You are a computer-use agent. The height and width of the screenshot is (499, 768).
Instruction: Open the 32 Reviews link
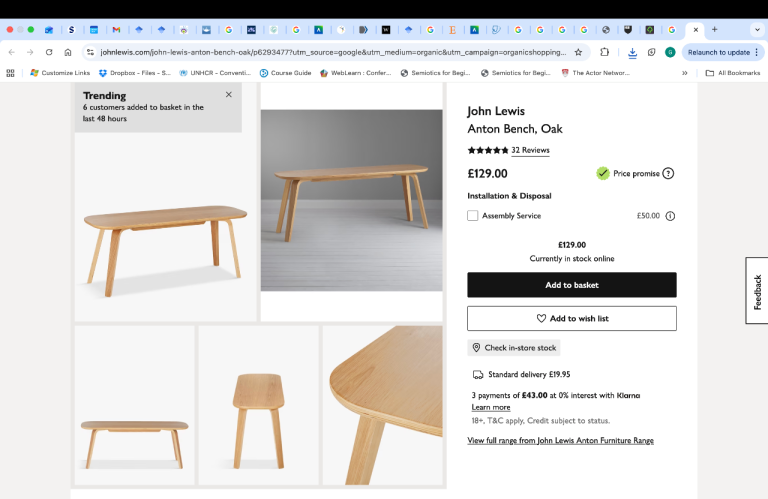pos(530,150)
